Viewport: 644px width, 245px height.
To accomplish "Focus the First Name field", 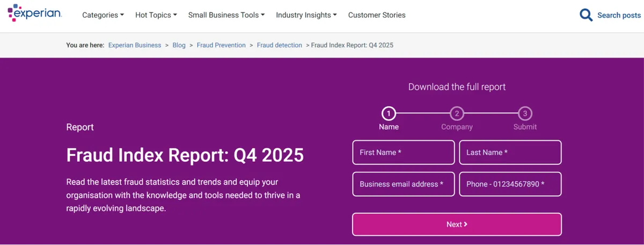I will point(403,153).
